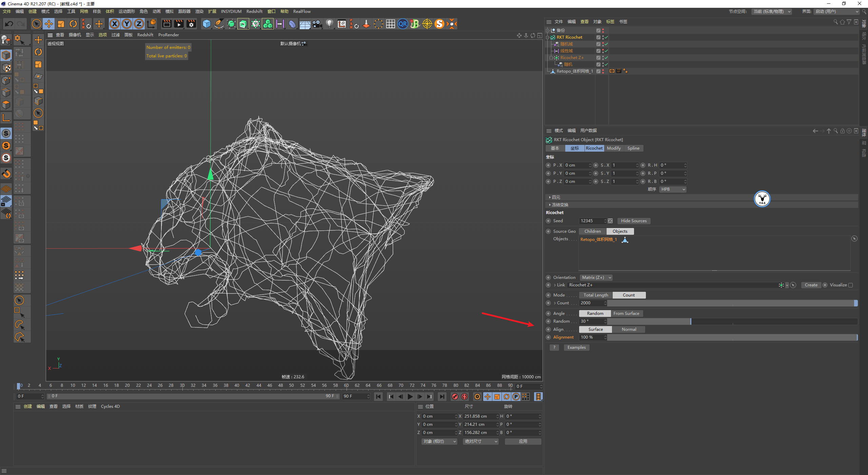Set Align option to Normal
Image resolution: width=868 pixels, height=475 pixels.
coord(629,329)
